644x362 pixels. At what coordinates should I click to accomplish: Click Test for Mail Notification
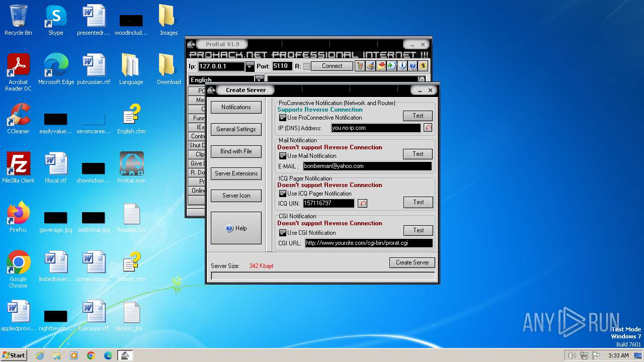coord(418,154)
